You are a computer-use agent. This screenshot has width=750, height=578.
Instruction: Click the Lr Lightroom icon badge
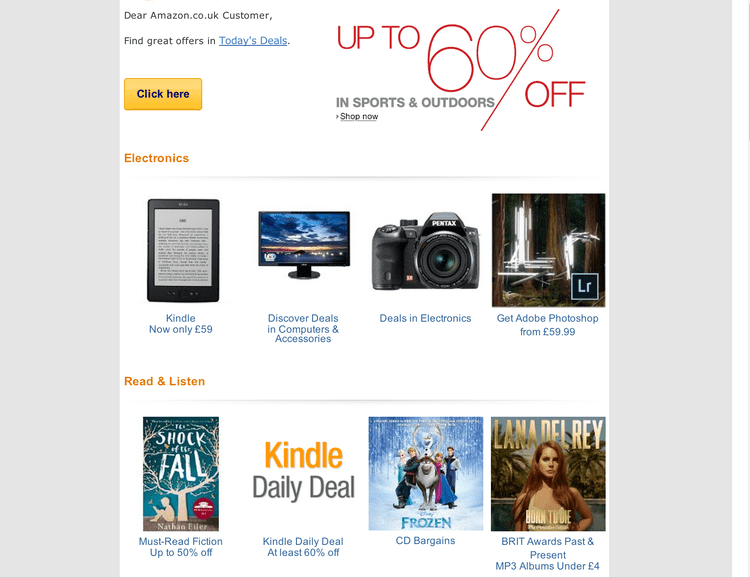[x=585, y=286]
